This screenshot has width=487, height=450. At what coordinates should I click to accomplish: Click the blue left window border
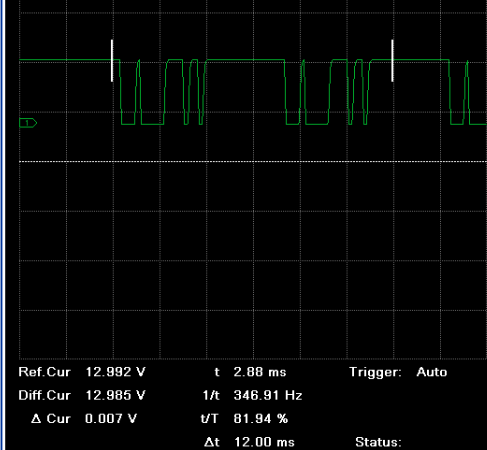click(x=3, y=225)
